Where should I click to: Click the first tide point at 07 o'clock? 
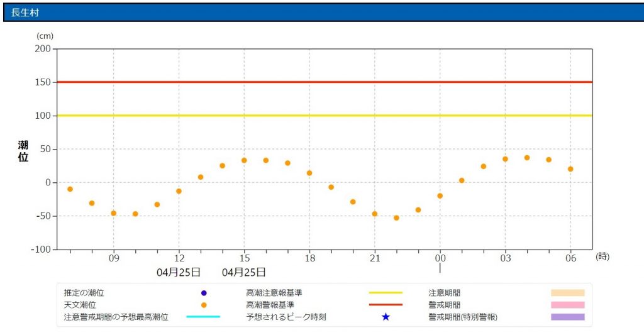[x=70, y=189]
